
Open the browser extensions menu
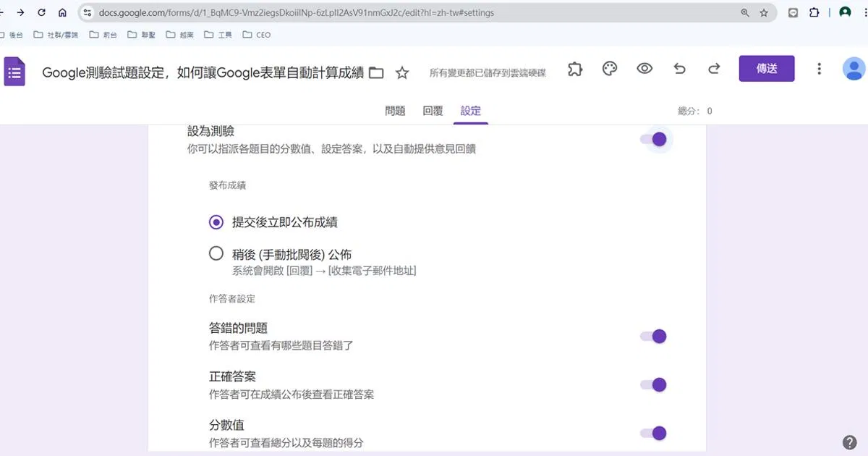(x=814, y=12)
